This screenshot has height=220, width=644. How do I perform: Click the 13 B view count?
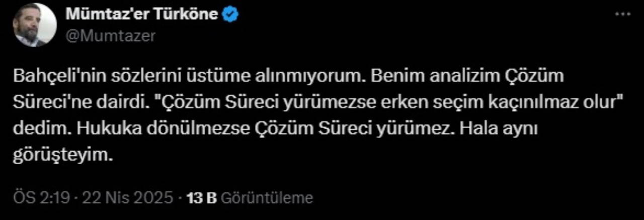coord(201,198)
